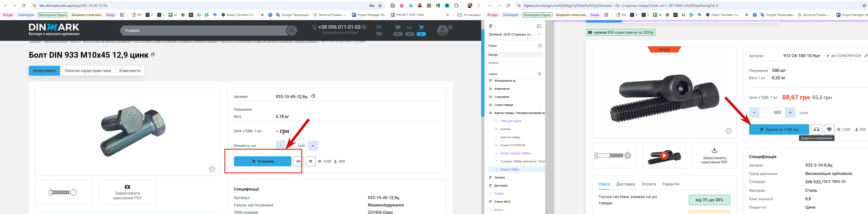Screen dimensions: 868x214
Task: Open the cart icon with badge 3
Action: [x=421, y=28]
